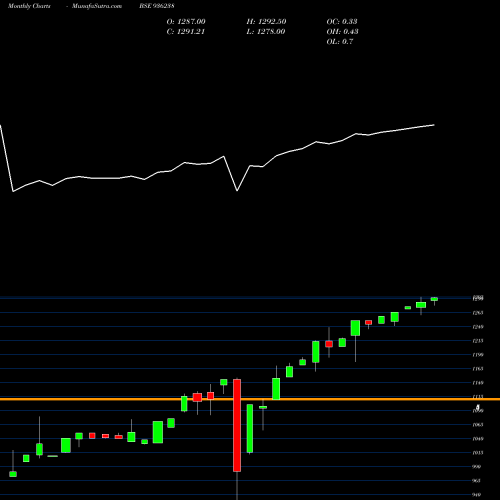Click the 963 price axis label

[477, 481]
